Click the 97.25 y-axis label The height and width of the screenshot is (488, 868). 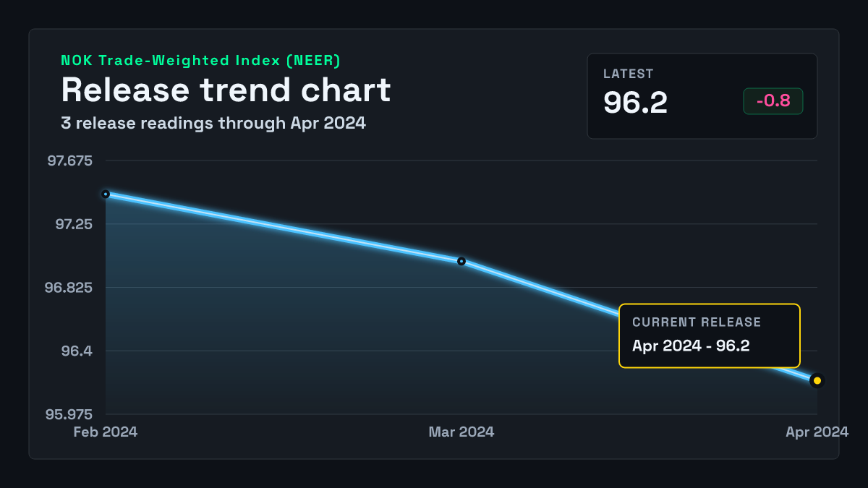[74, 224]
